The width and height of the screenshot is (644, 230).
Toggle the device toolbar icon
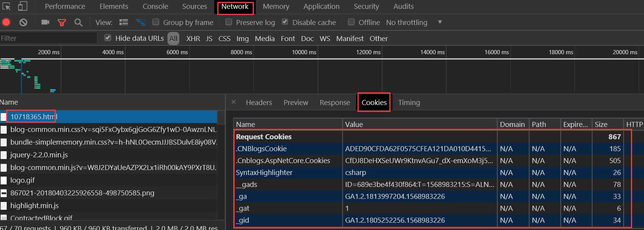point(23,7)
